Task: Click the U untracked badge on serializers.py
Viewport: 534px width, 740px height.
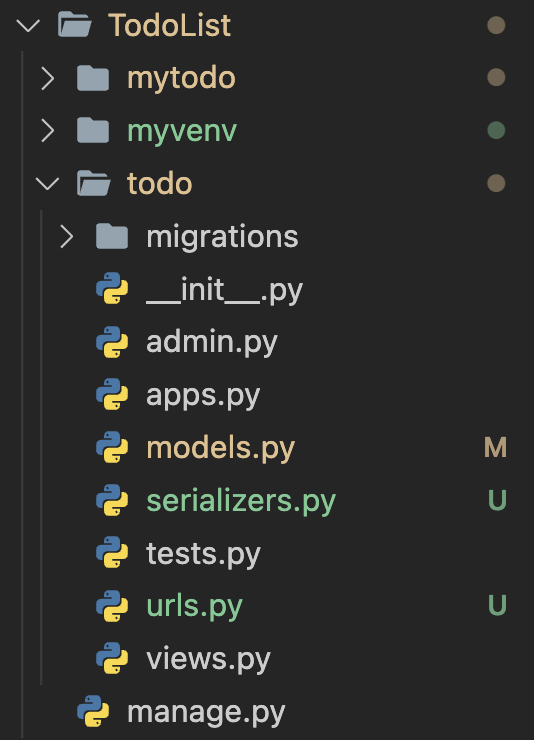Action: (497, 500)
